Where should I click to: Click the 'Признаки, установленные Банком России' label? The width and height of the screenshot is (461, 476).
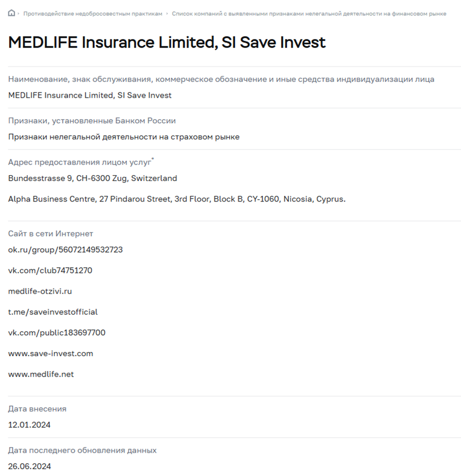[x=92, y=121]
